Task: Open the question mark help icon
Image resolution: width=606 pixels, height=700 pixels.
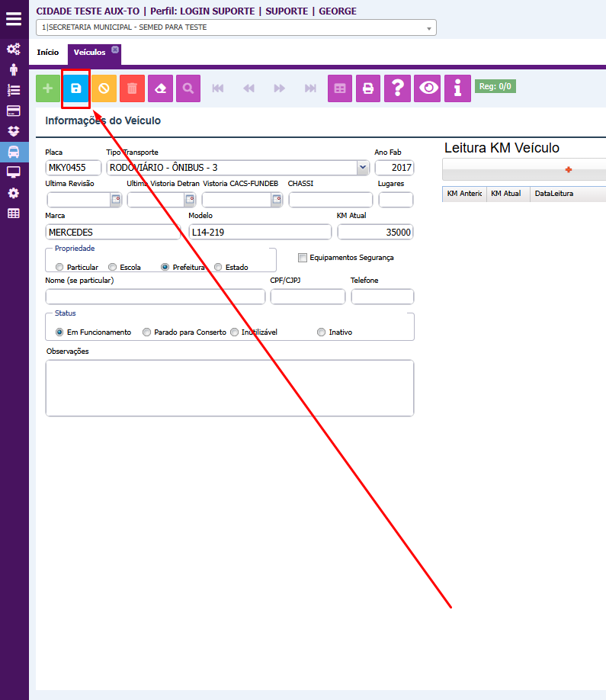Action: coord(397,88)
